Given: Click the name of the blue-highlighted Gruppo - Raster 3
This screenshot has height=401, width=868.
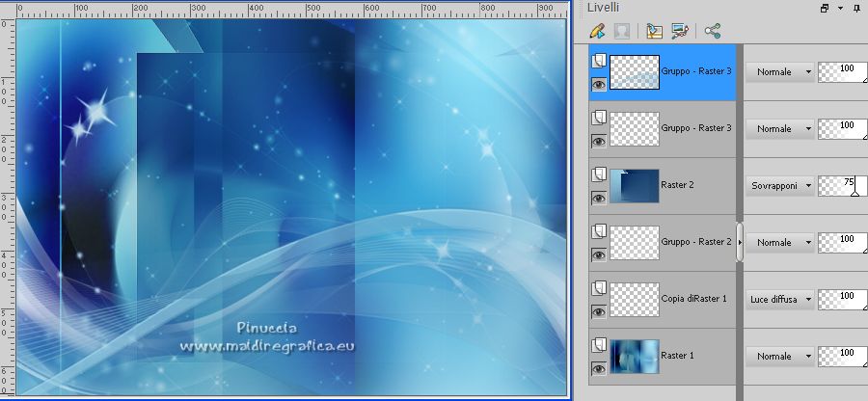Looking at the screenshot, I should point(696,70).
